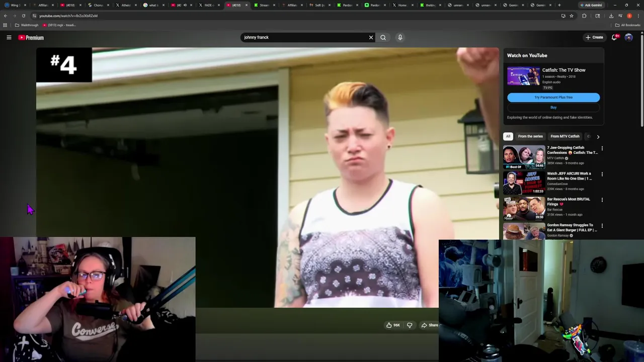Open 'Catfish: The TV Show' title link
The height and width of the screenshot is (362, 644).
point(563,70)
